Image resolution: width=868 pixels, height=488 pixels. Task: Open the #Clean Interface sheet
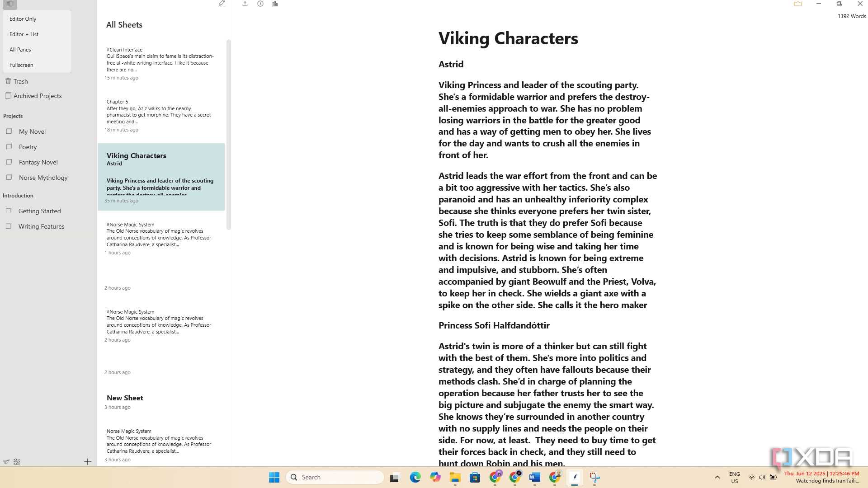(161, 64)
